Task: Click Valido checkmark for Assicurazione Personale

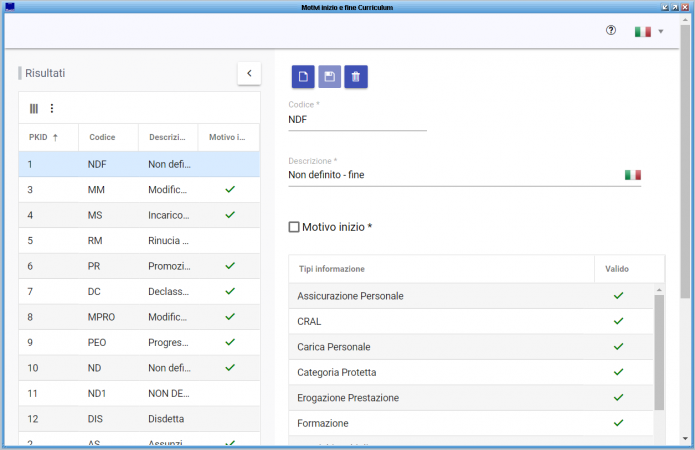Action: (618, 296)
